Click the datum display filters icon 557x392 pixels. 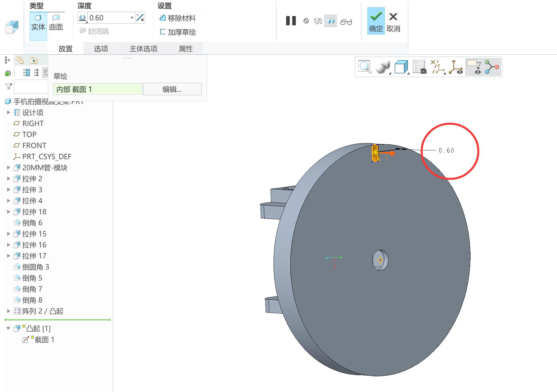click(438, 67)
